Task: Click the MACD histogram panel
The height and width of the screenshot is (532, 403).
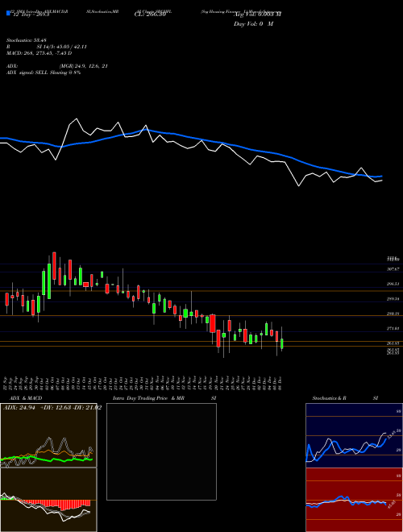Action: (48, 500)
